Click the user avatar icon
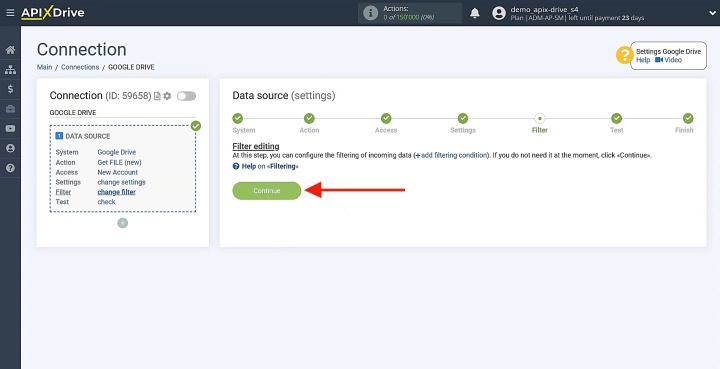720x369 pixels. pyautogui.click(x=499, y=13)
